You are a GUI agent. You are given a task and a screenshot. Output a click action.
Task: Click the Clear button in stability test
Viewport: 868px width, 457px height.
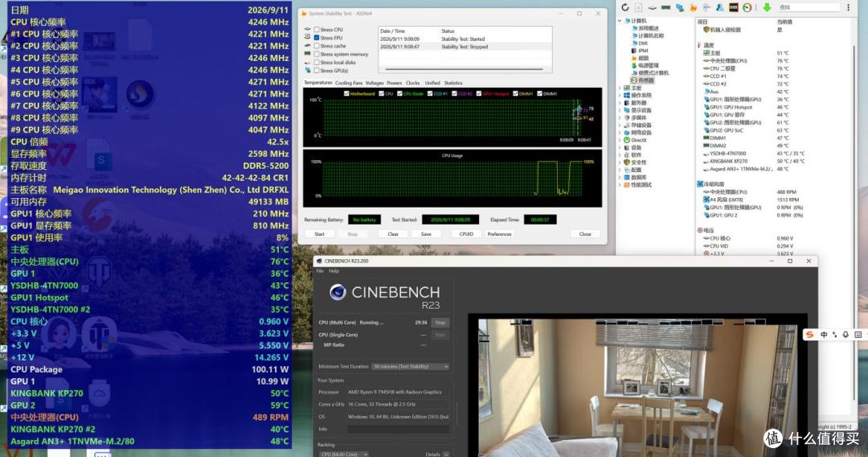pyautogui.click(x=393, y=234)
